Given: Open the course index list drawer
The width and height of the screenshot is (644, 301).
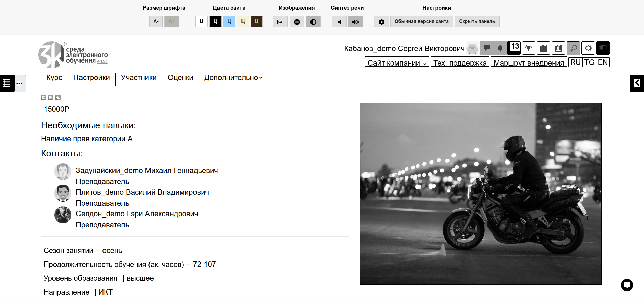Looking at the screenshot, I should point(7,83).
